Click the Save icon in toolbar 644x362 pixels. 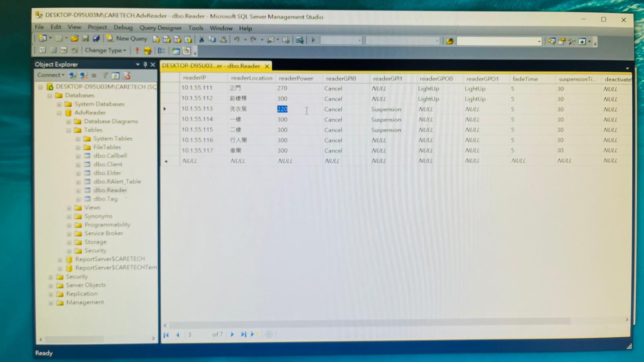tap(85, 39)
